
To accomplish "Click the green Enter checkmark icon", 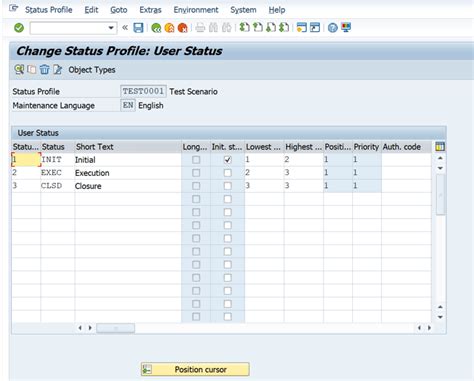I will [x=19, y=28].
